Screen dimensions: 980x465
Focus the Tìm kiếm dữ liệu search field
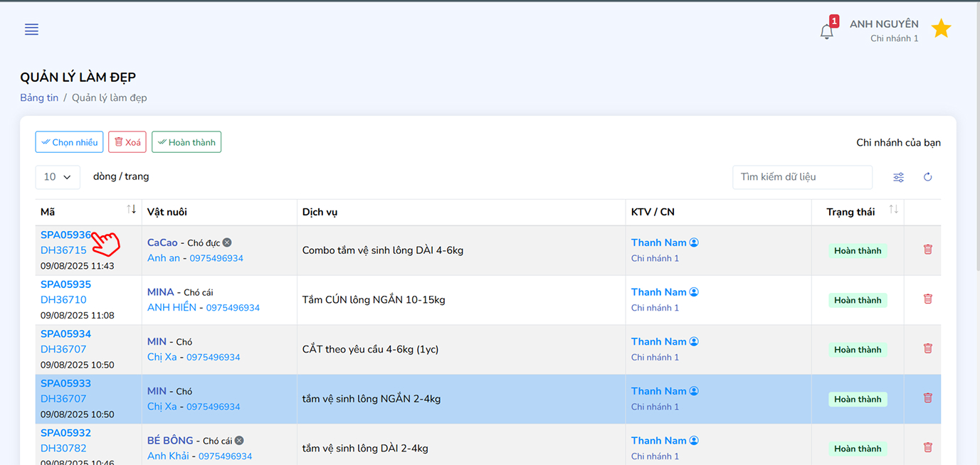click(801, 177)
